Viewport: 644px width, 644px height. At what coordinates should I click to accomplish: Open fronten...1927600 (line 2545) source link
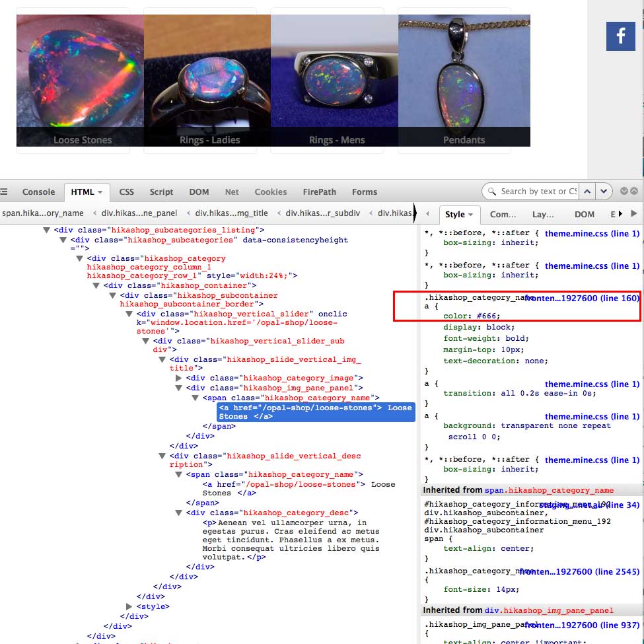(579, 572)
